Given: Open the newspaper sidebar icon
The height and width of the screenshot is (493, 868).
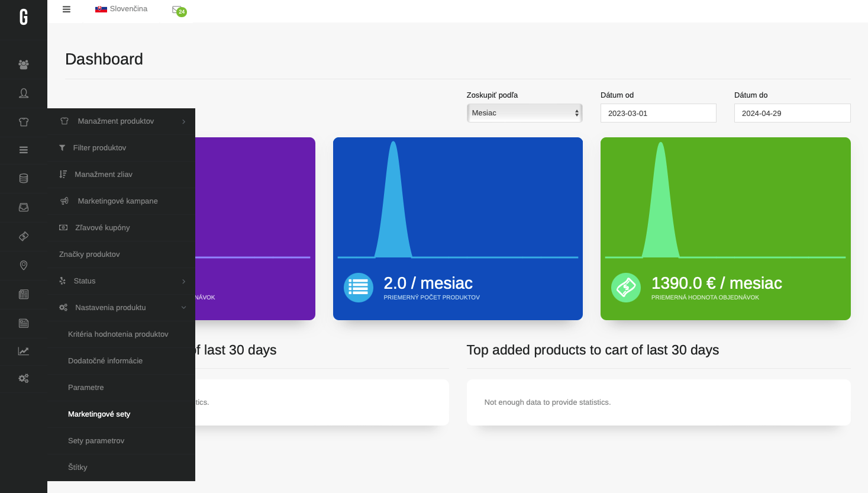Looking at the screenshot, I should point(24,294).
